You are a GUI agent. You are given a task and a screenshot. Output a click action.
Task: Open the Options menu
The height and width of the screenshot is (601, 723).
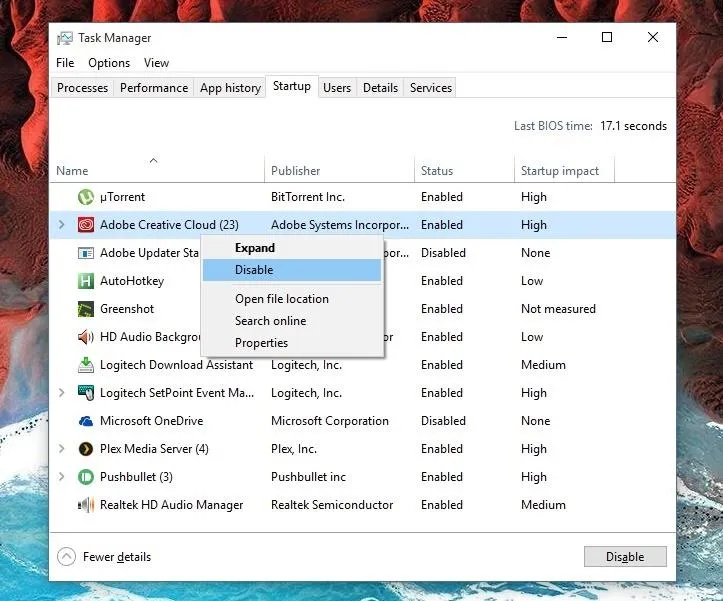[x=109, y=63]
